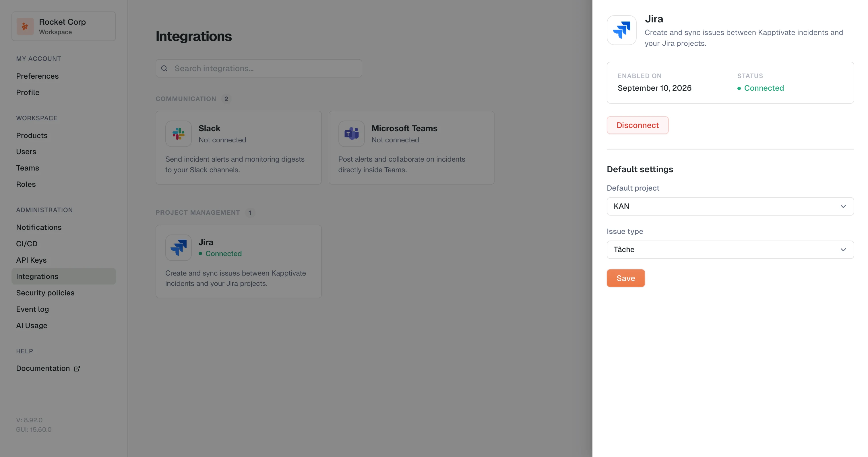Click the red Disconnect button
Screen dimensions: 868x457
point(638,125)
